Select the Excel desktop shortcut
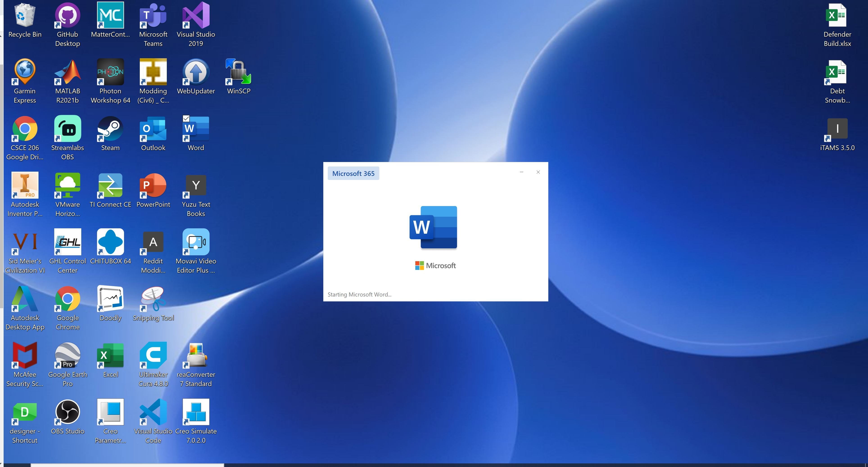 pyautogui.click(x=110, y=355)
